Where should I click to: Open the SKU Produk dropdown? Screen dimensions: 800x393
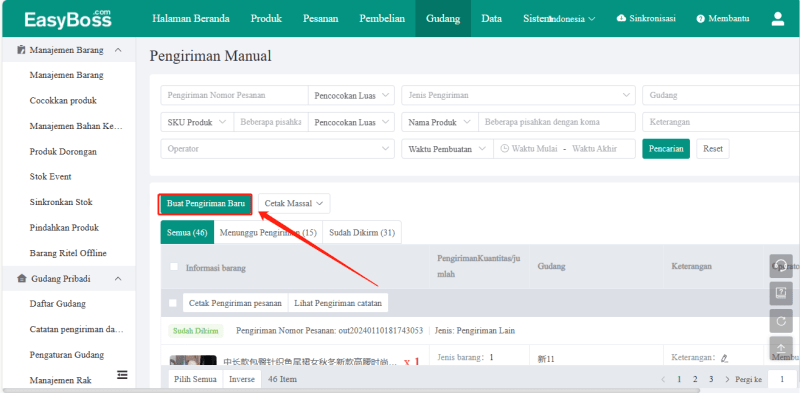coord(197,122)
